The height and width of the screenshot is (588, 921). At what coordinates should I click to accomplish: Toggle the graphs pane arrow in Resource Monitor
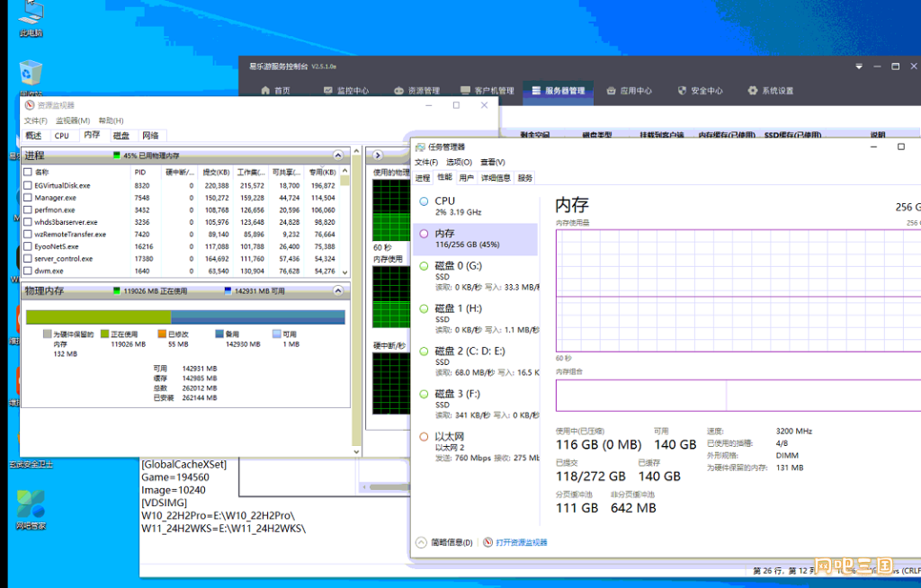(378, 156)
